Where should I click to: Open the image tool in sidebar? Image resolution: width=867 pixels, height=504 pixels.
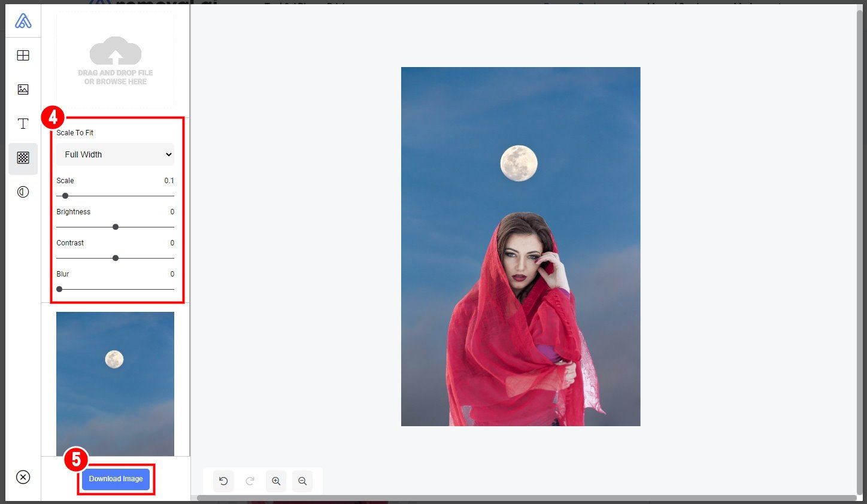(23, 89)
